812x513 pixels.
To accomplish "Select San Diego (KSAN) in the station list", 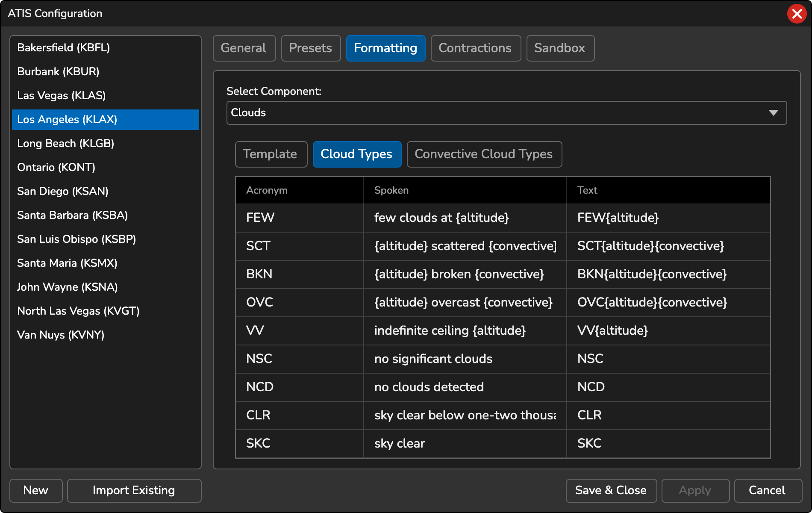I will (106, 192).
